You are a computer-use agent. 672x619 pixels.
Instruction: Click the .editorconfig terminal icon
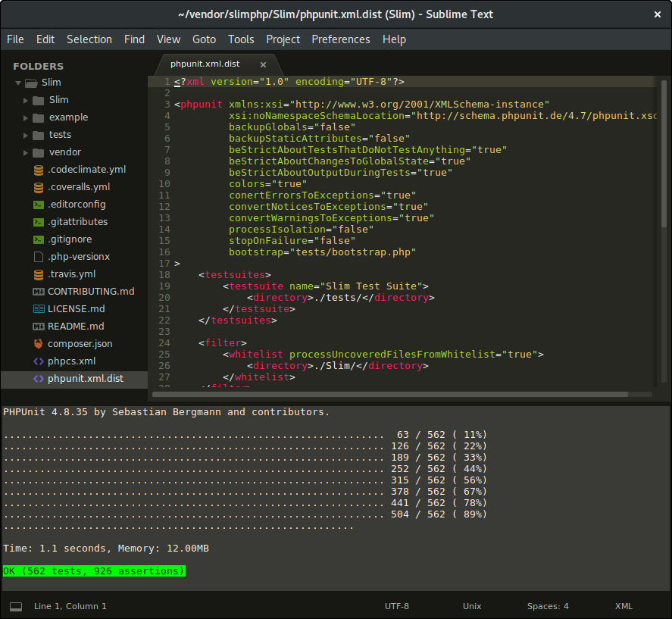(39, 205)
